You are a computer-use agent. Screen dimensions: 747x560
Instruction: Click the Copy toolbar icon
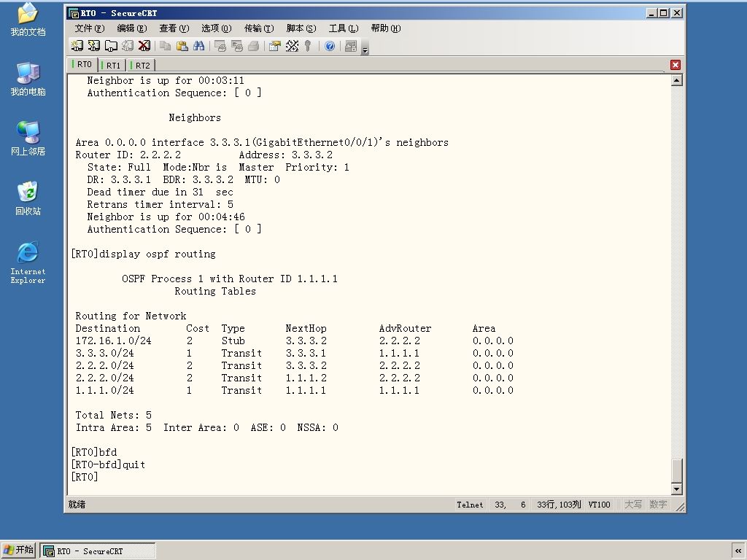pos(165,46)
